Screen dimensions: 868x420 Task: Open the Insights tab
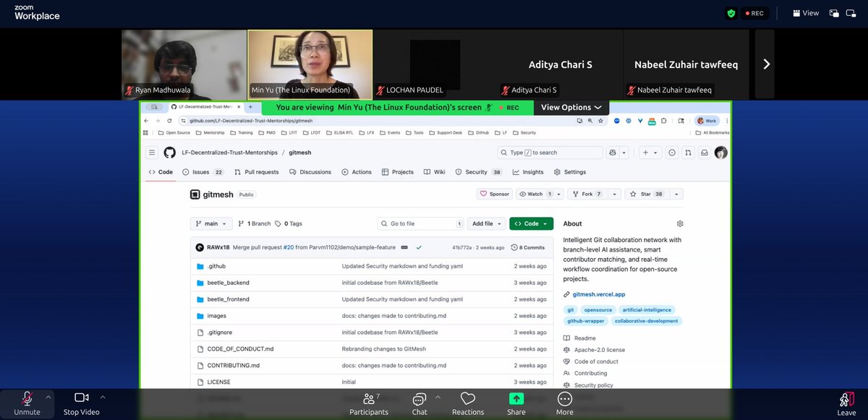pos(528,172)
